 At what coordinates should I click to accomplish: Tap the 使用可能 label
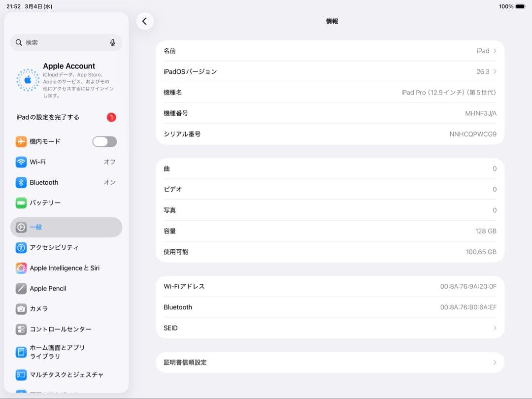[x=176, y=252]
